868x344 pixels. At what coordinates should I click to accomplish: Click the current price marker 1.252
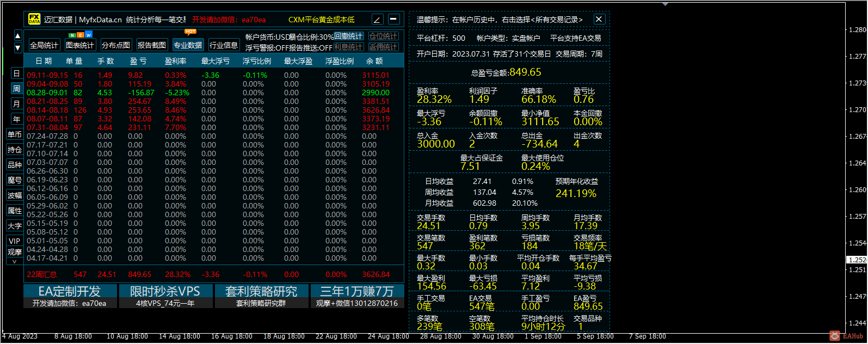857,260
